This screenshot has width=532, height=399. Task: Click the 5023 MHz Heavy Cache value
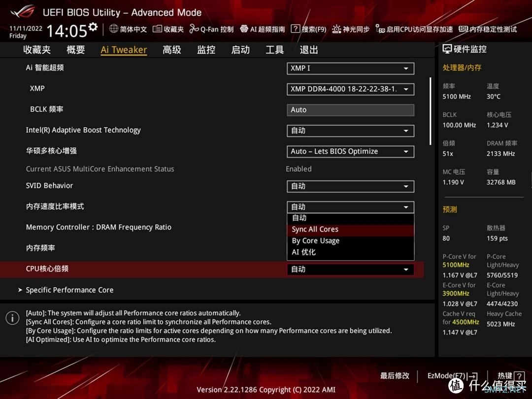(501, 324)
